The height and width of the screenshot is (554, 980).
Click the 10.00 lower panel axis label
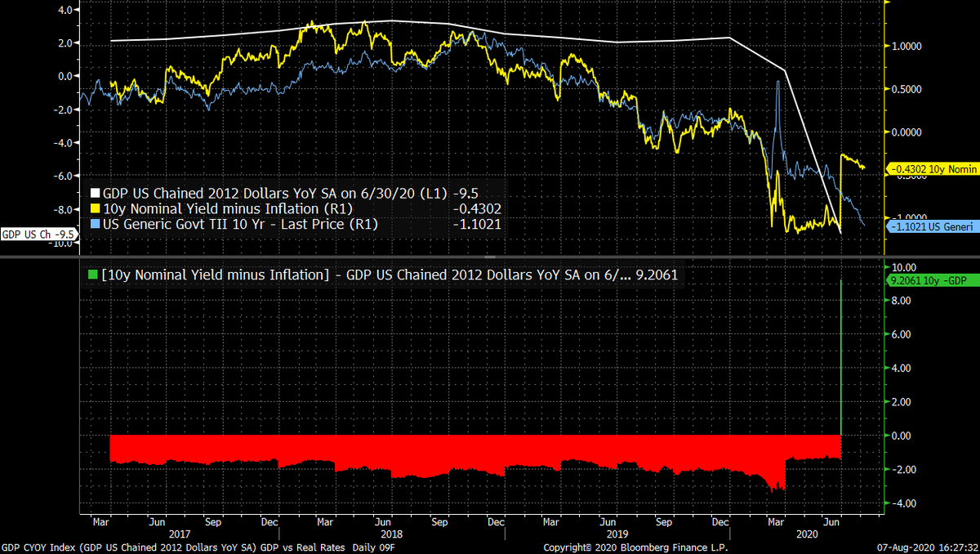[905, 267]
